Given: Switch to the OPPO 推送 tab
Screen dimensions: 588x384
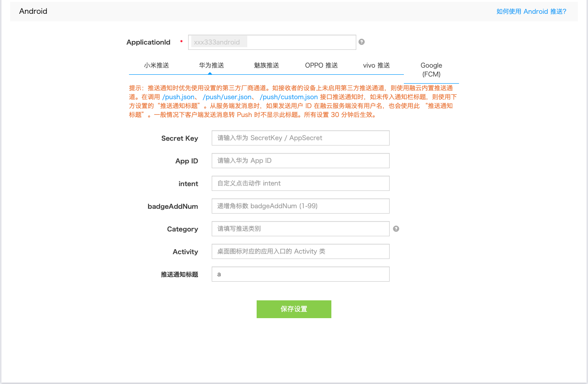Looking at the screenshot, I should pos(322,65).
